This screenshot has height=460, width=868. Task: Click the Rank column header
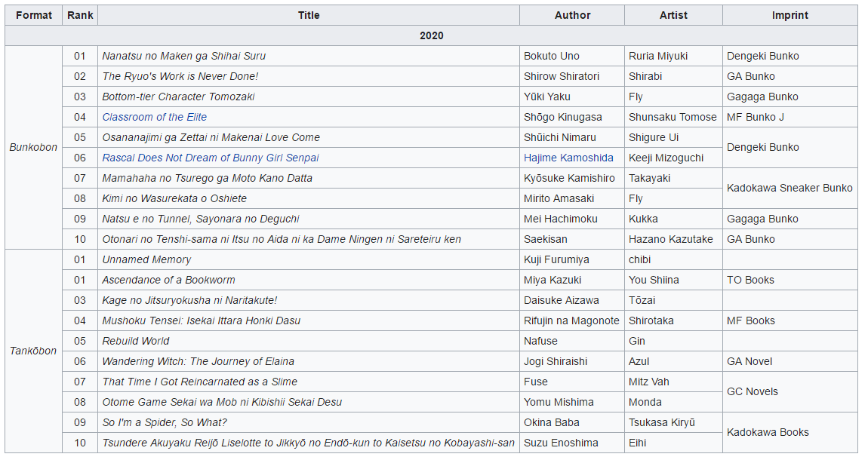point(80,16)
